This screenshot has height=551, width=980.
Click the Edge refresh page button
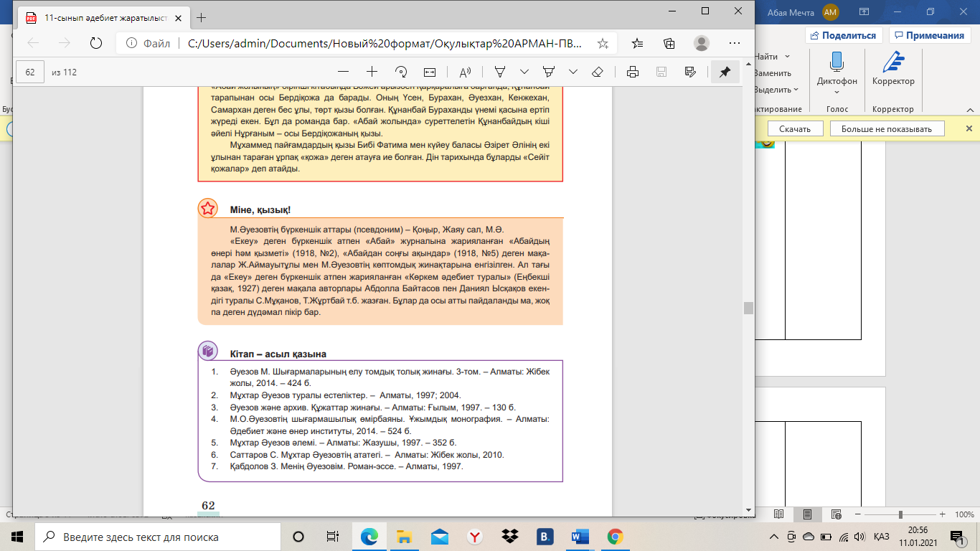(x=95, y=43)
